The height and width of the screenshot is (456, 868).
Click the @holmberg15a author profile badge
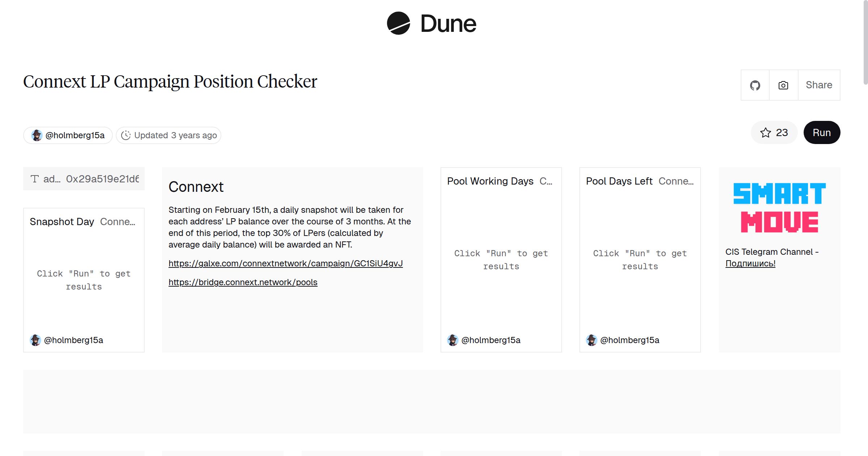tap(68, 135)
